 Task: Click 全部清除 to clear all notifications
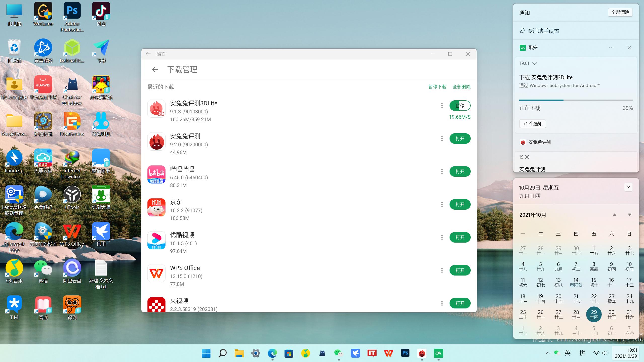(620, 12)
